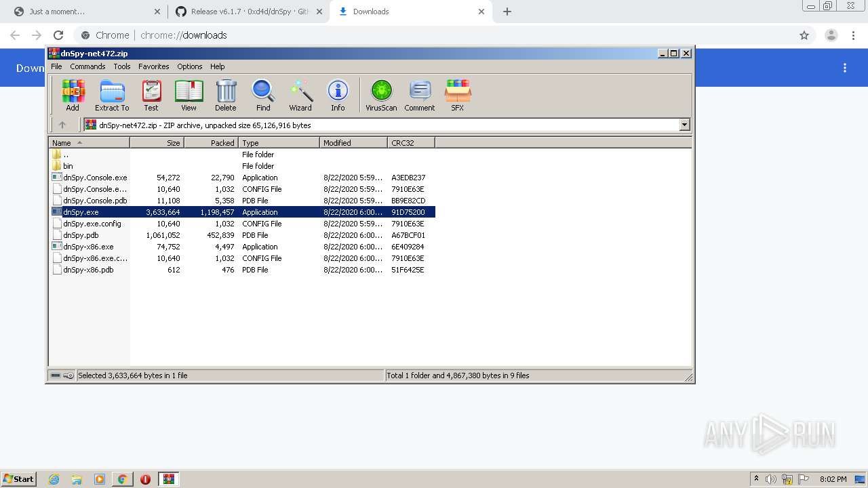
Task: Open the Favorites menu
Action: [154, 66]
